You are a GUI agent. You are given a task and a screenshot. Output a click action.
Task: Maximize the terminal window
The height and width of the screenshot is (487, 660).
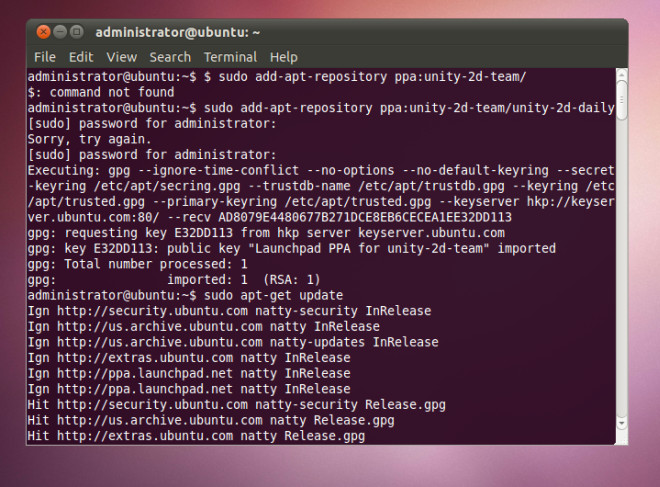tap(76, 32)
